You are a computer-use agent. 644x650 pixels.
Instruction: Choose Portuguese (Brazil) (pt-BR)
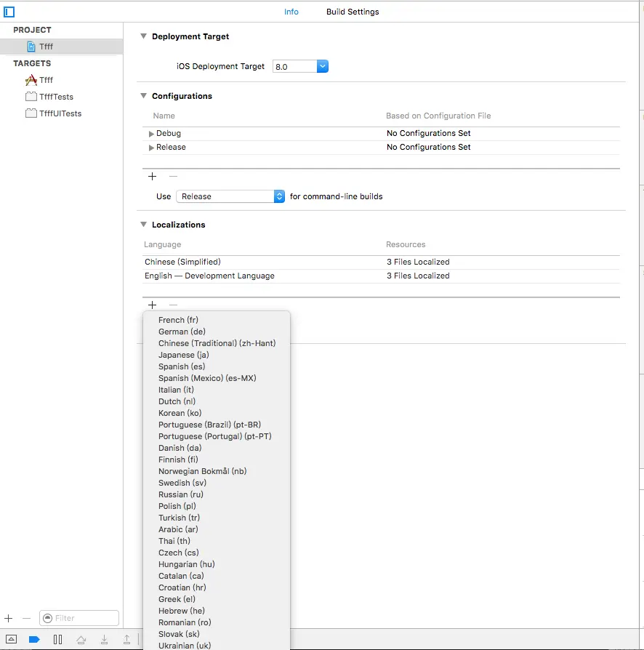(217, 425)
